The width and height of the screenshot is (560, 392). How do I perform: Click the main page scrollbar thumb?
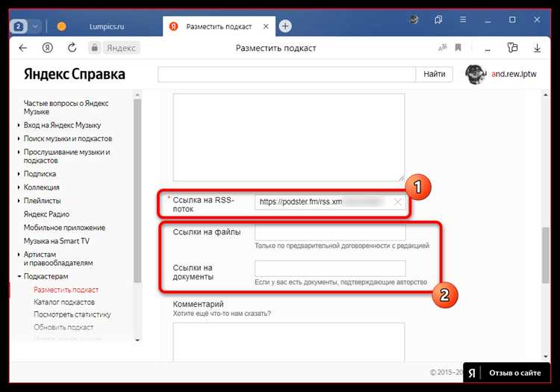[x=545, y=255]
